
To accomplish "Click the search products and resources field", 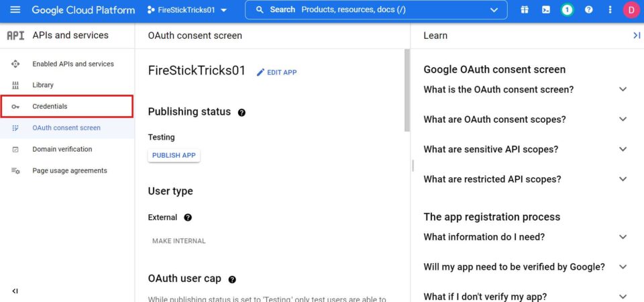I will coord(376,10).
